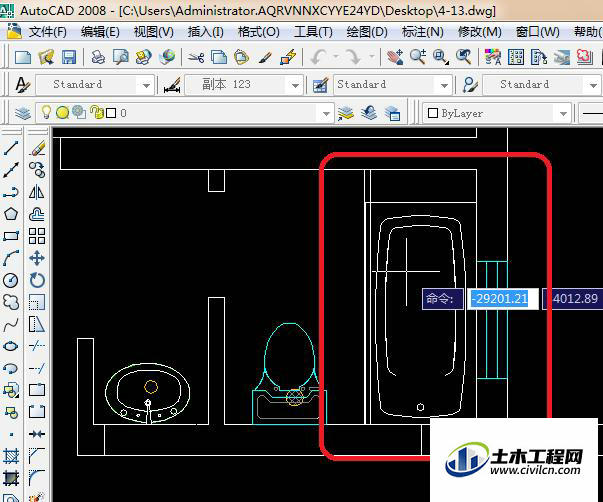Viewport: 603px width, 502px height.
Task: Open the text style Standard dropdown
Action: pyautogui.click(x=146, y=85)
